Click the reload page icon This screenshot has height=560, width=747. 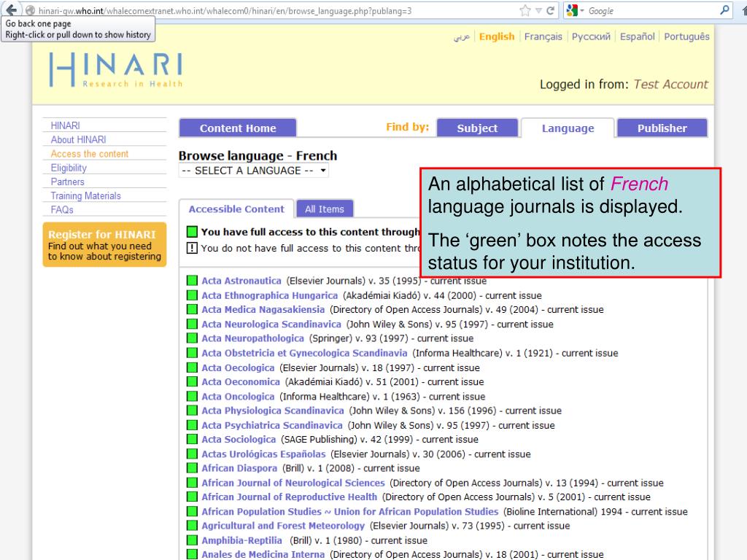[550, 10]
